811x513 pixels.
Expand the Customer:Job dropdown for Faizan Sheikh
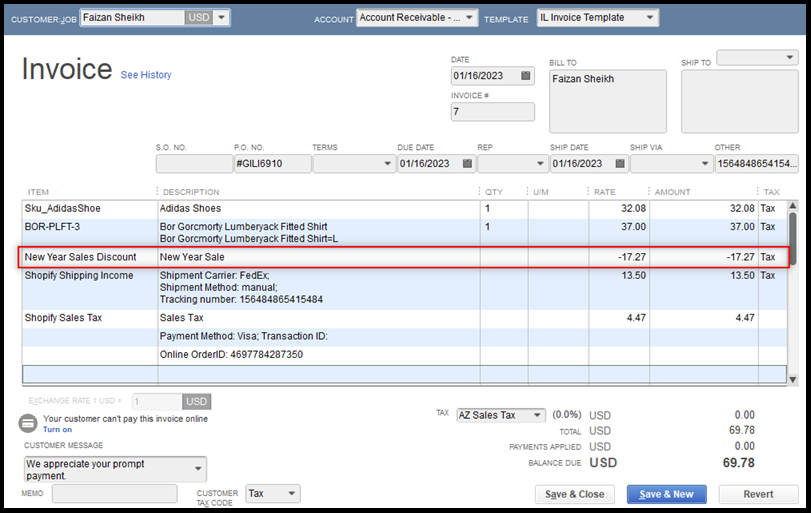221,18
